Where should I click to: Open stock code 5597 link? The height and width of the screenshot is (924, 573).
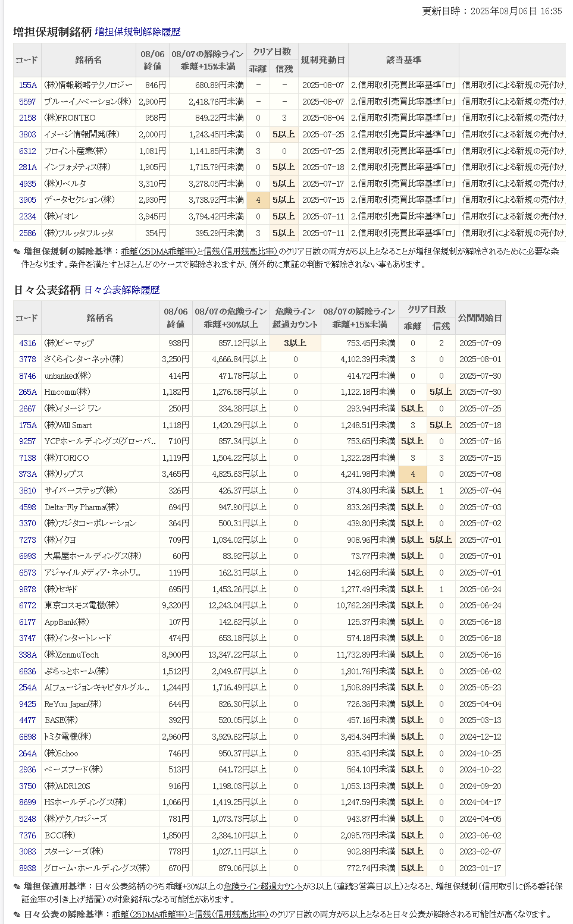click(27, 102)
